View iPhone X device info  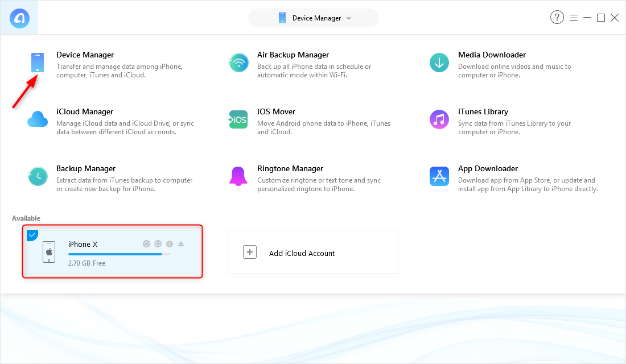click(x=169, y=243)
